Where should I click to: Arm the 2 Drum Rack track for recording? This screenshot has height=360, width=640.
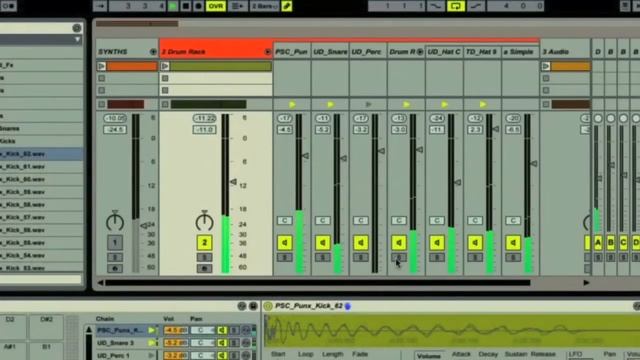pos(204,269)
